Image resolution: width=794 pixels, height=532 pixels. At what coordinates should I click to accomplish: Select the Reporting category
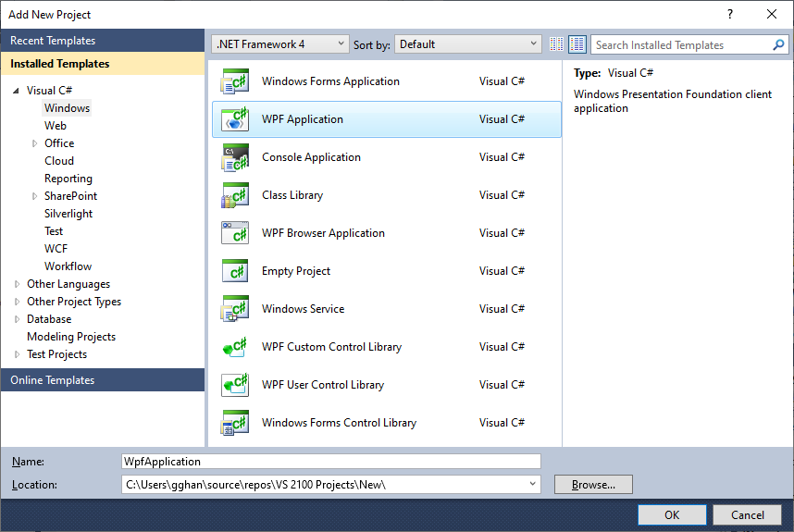point(68,179)
